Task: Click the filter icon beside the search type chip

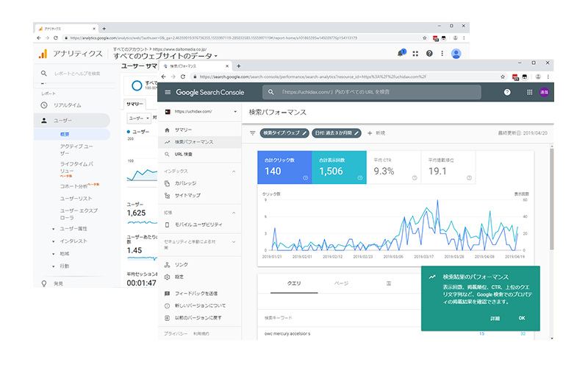Action: pos(253,133)
